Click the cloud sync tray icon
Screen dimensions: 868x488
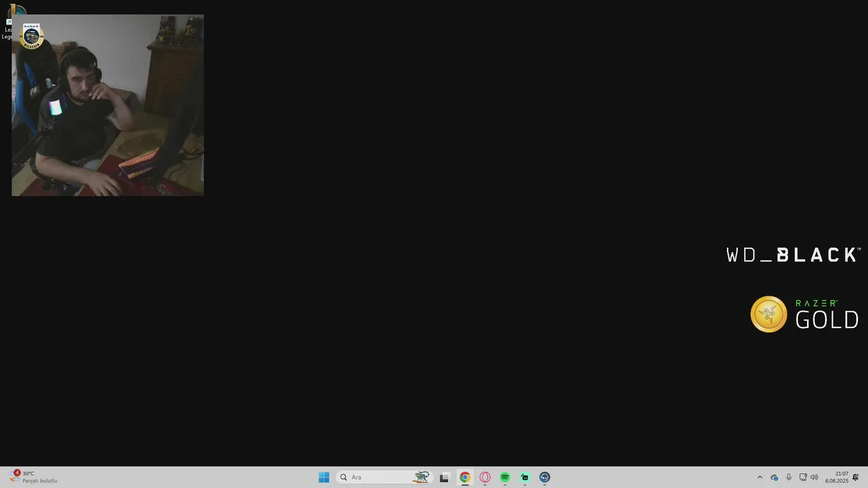[774, 477]
